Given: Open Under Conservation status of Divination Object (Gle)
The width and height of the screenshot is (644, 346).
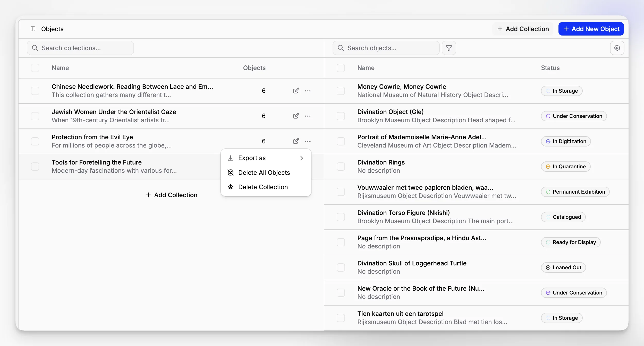Looking at the screenshot, I should pos(574,116).
